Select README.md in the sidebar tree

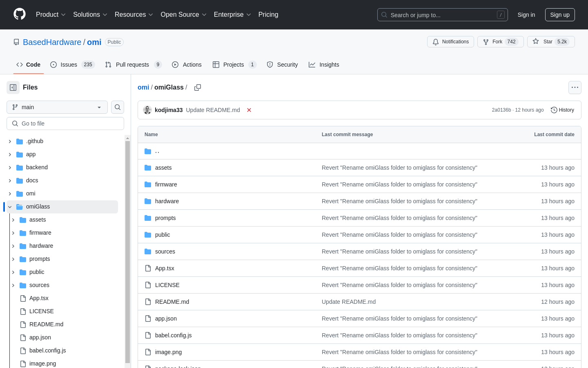click(46, 324)
